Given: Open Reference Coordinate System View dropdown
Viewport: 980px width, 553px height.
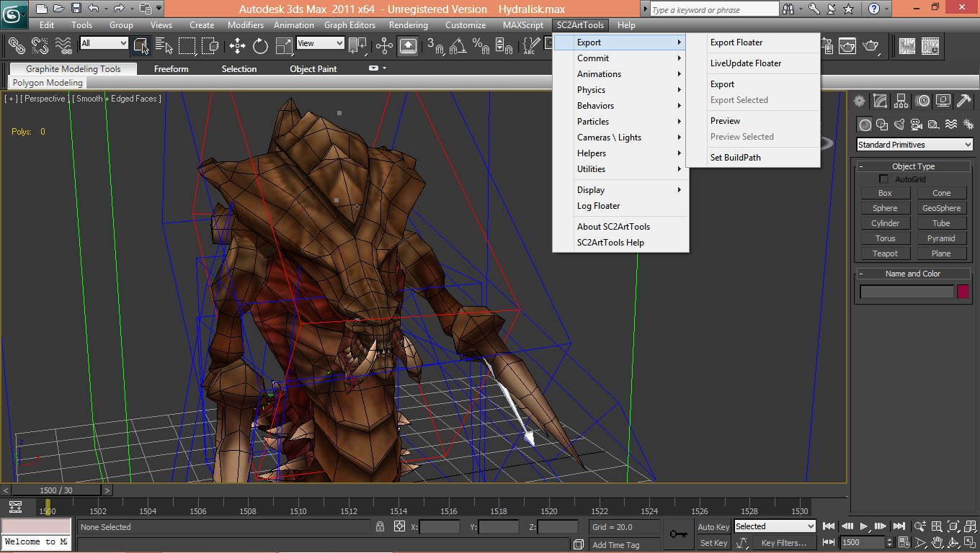Looking at the screenshot, I should (321, 43).
